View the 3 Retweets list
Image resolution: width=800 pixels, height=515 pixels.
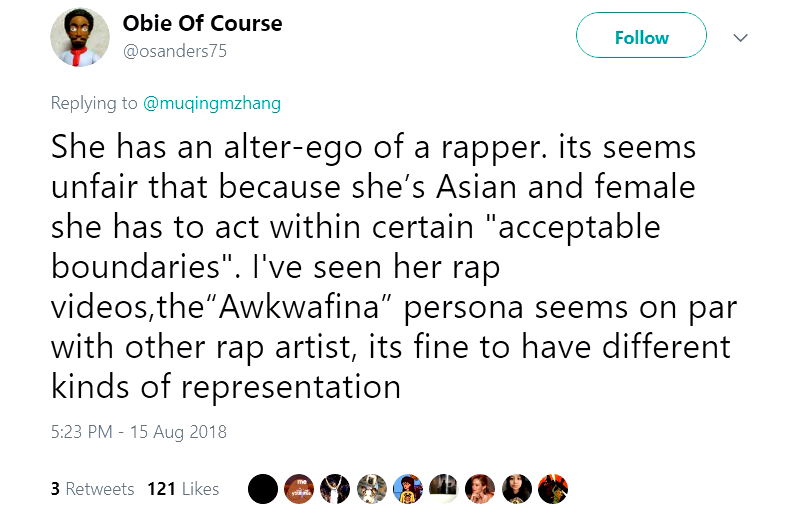tap(92, 489)
